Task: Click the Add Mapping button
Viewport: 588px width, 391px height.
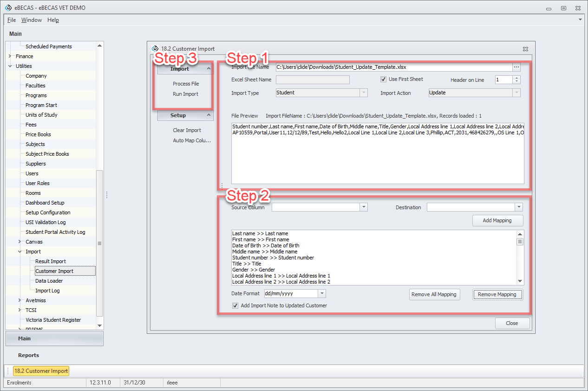Action: pyautogui.click(x=497, y=220)
